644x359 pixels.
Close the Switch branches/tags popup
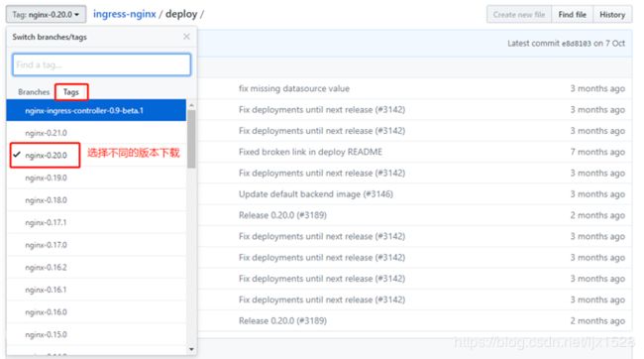click(186, 37)
